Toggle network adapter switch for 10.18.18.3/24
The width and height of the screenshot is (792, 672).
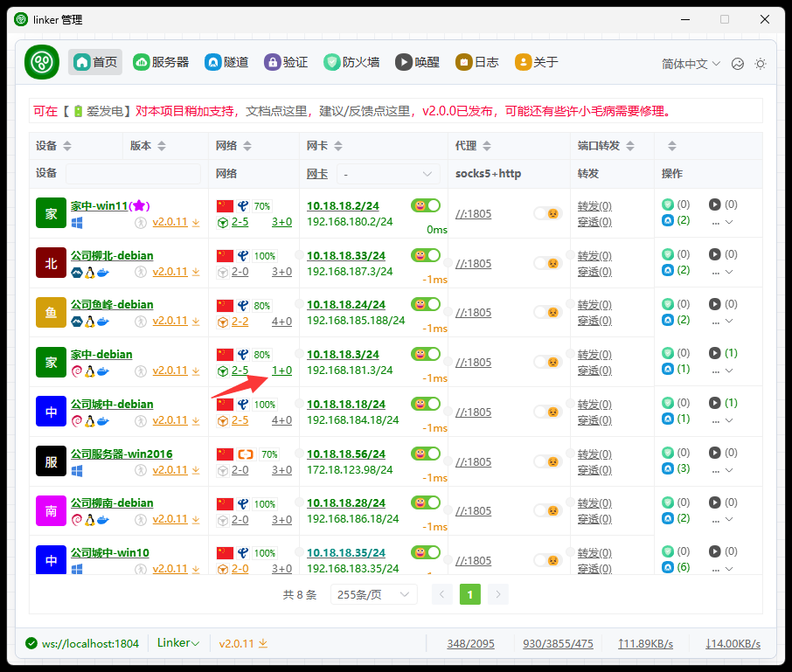click(x=426, y=354)
